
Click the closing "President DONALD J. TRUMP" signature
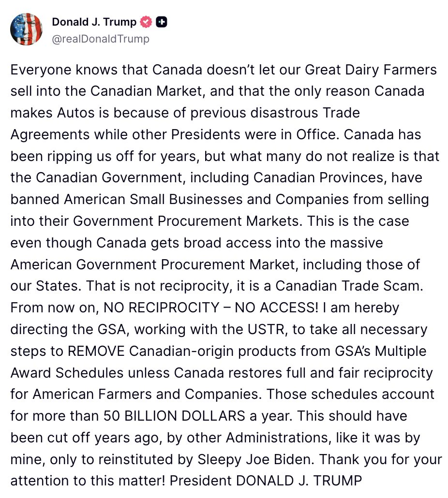click(x=266, y=481)
